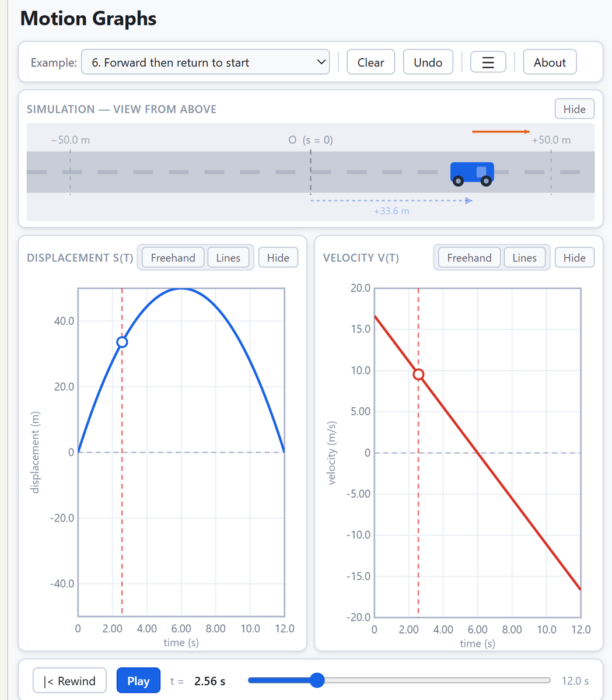The width and height of the screenshot is (612, 700).
Task: Open the hamburger menu icon
Action: pyautogui.click(x=488, y=62)
